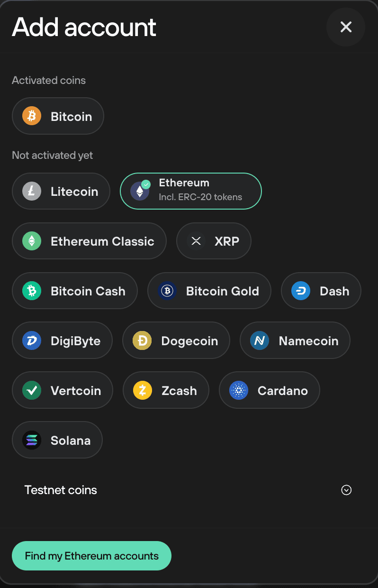Pick the DigiByte coin option

click(x=63, y=340)
